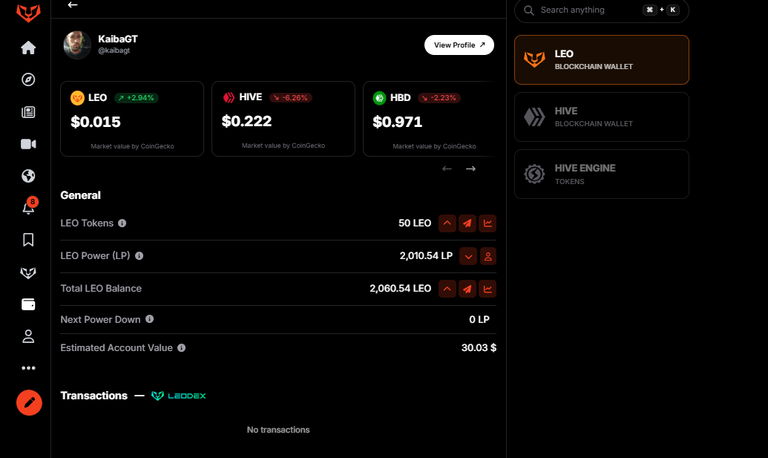Send button in Total LEO Balance row

467,289
